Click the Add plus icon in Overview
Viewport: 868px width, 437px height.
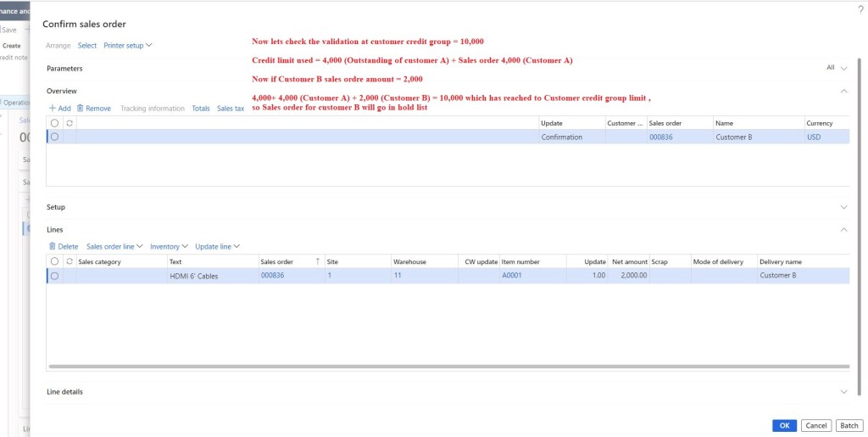tap(53, 109)
